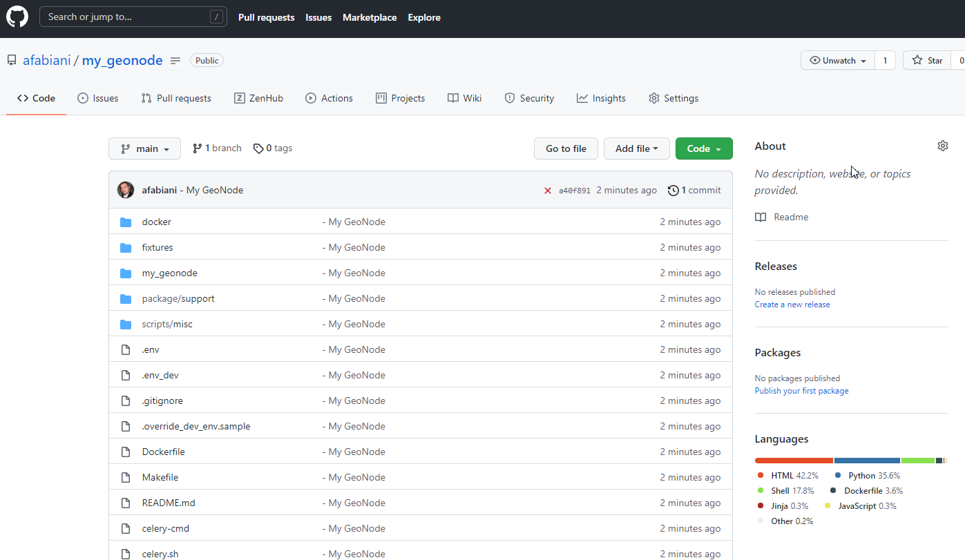This screenshot has width=965, height=560.
Task: Click the .env file icon
Action: (x=126, y=349)
